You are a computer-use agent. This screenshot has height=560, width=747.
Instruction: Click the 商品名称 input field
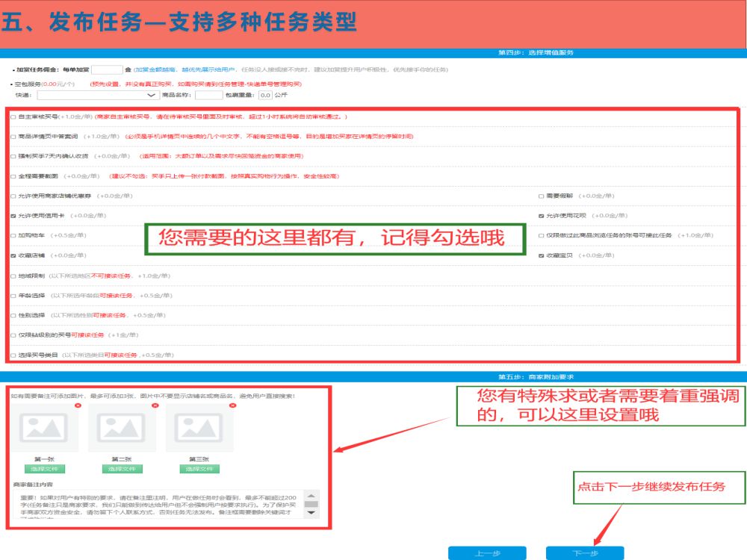[x=208, y=96]
